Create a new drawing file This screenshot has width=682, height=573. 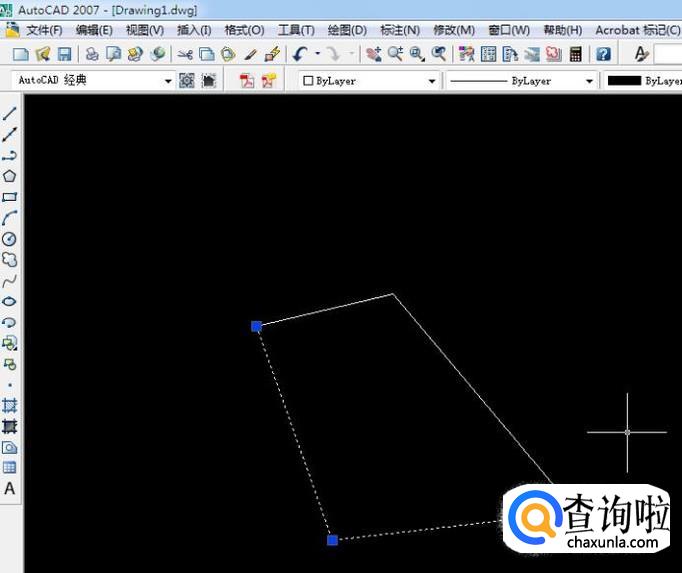(x=21, y=54)
